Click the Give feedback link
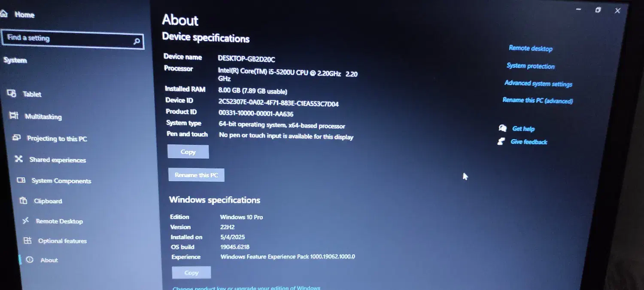 tap(529, 142)
